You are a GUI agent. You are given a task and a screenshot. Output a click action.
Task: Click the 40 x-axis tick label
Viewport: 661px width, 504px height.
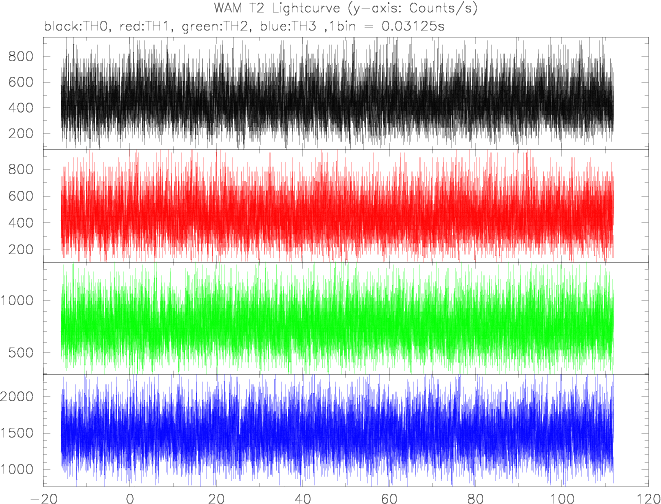coord(303,498)
